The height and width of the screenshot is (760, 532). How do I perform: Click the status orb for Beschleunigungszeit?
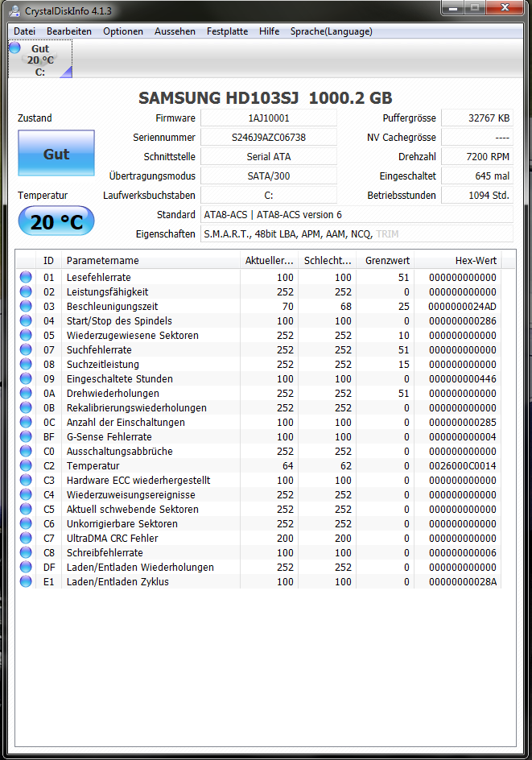26,306
